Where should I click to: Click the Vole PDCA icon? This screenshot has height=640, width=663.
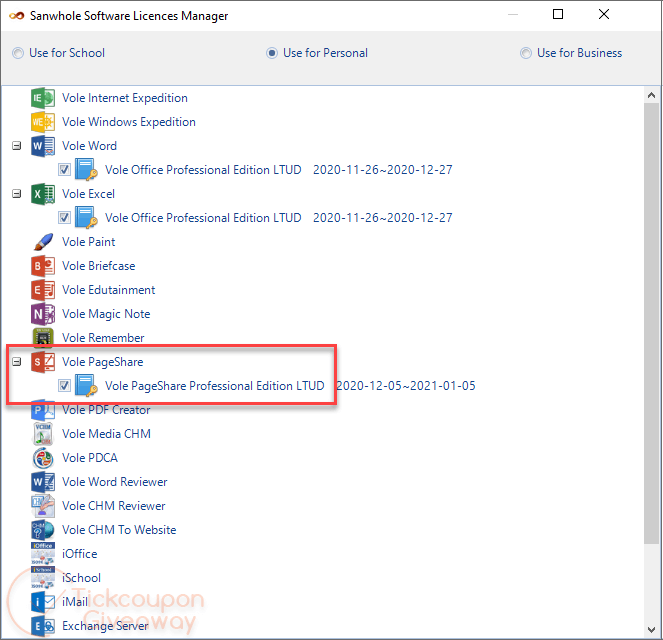(x=43, y=458)
